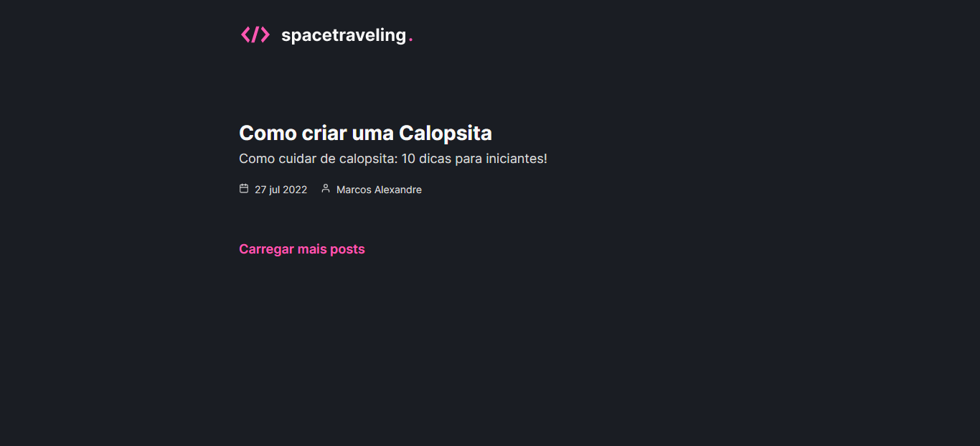
Task: Select the right angle bracket of the logo
Action: click(265, 34)
